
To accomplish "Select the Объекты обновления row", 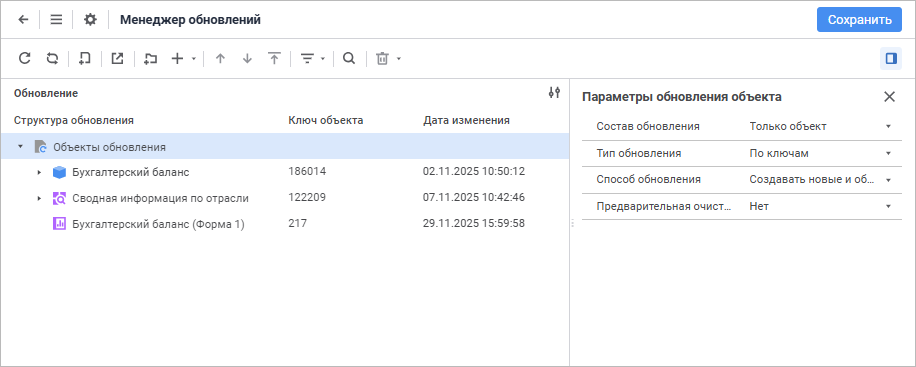I will 285,146.
